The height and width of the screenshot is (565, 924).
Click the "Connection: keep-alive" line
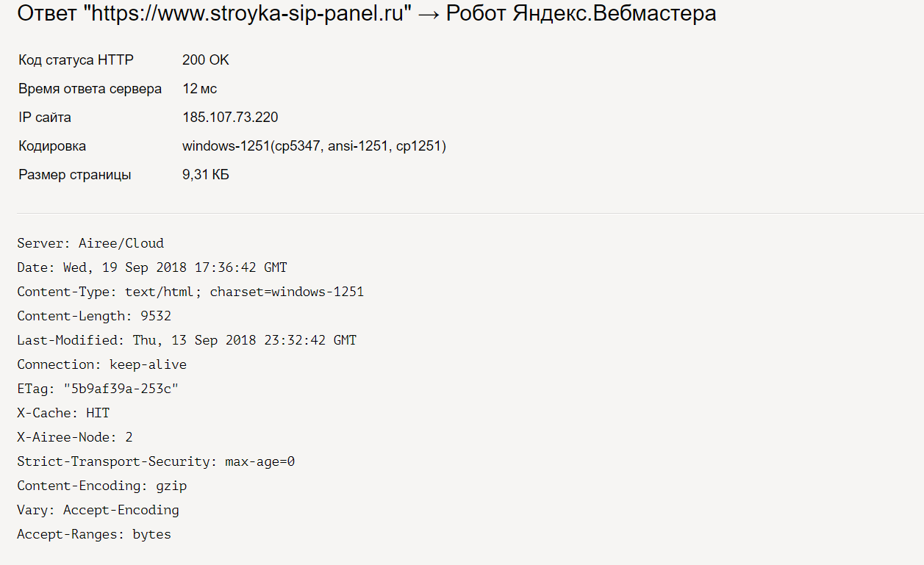(102, 364)
